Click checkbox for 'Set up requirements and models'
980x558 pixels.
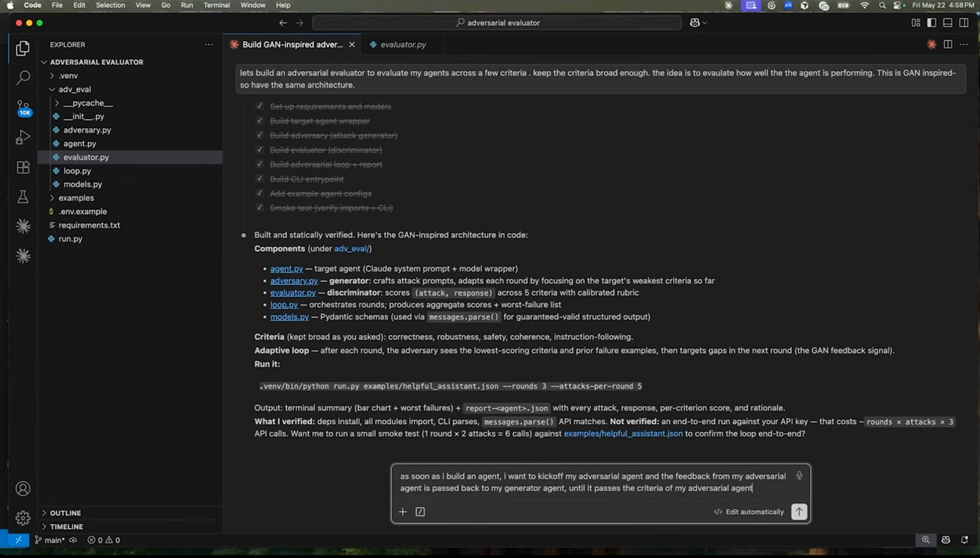click(x=259, y=106)
